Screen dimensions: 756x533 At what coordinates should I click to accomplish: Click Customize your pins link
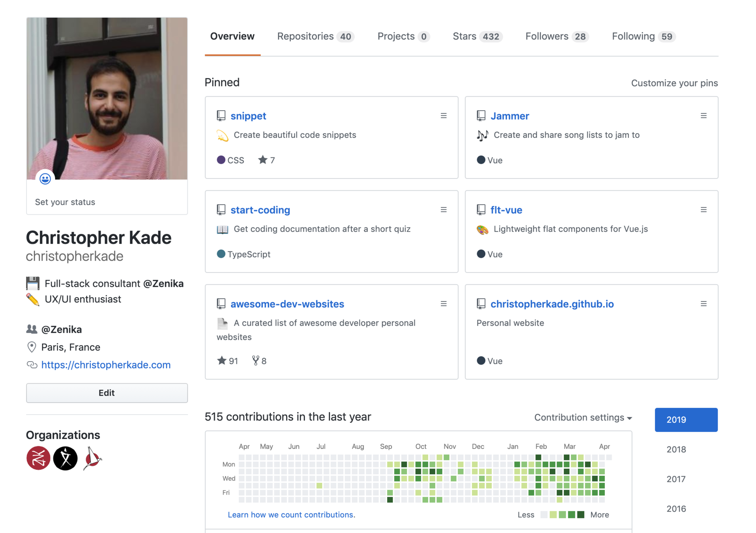coord(674,83)
